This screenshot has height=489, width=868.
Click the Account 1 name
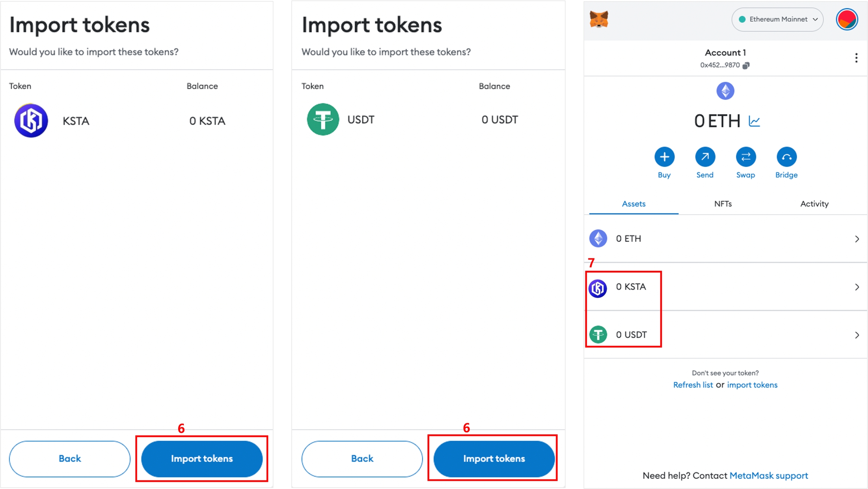click(x=725, y=53)
